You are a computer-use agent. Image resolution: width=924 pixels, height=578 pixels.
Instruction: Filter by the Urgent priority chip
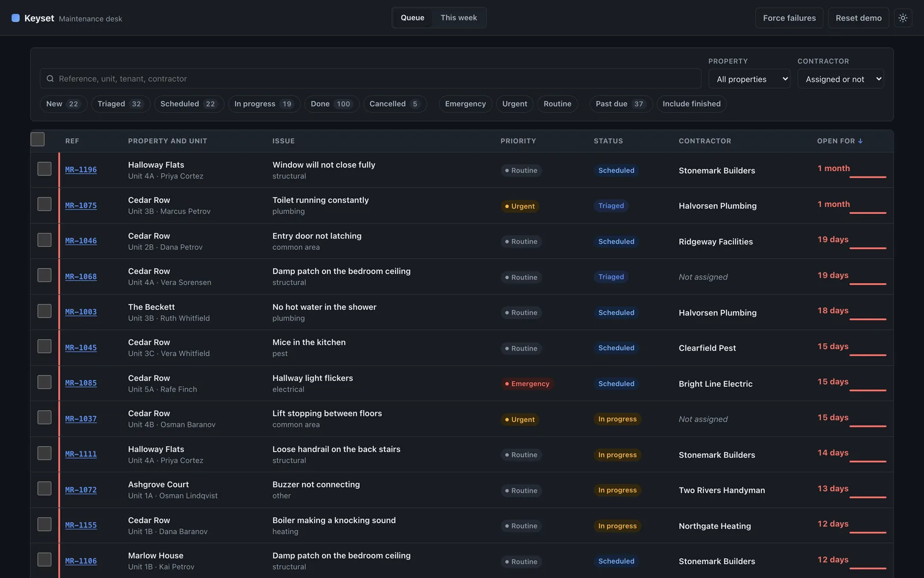point(515,104)
